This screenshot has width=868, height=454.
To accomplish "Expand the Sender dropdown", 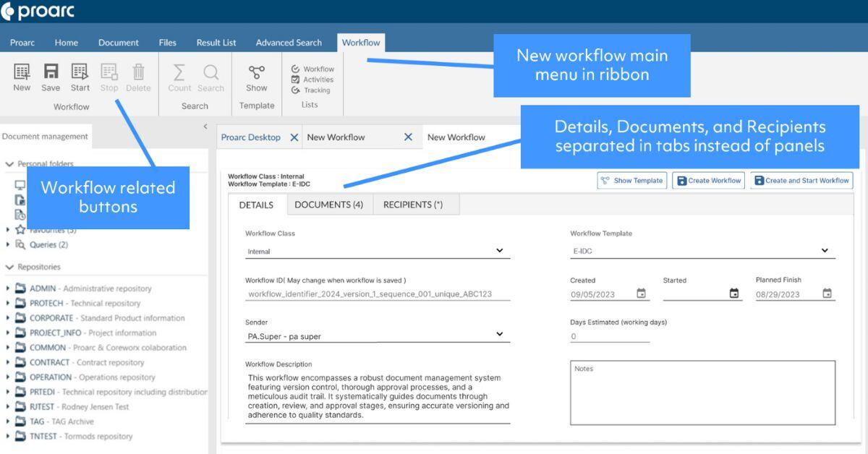I will 499,335.
